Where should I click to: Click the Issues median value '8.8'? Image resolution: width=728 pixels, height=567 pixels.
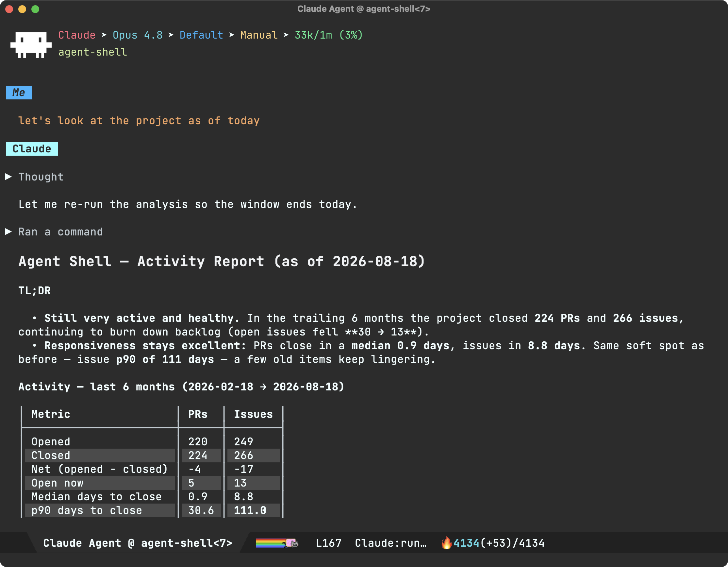(244, 497)
